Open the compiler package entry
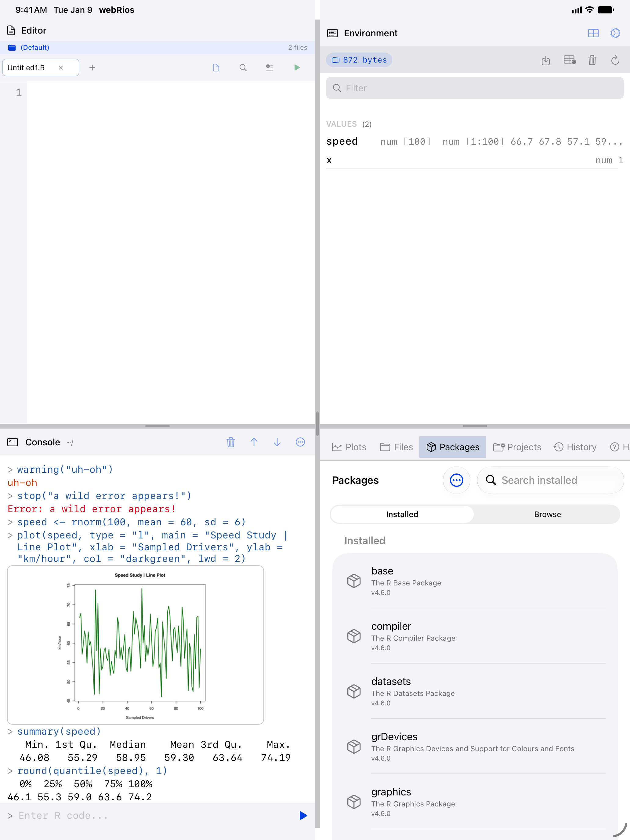This screenshot has height=840, width=630. point(475,636)
